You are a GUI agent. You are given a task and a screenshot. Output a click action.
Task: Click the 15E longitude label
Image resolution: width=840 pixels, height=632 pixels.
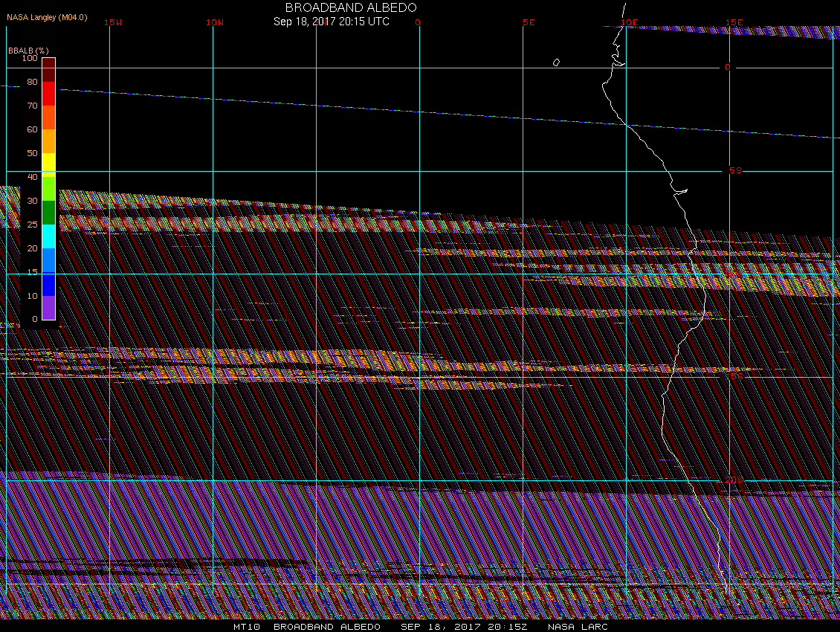[x=734, y=22]
